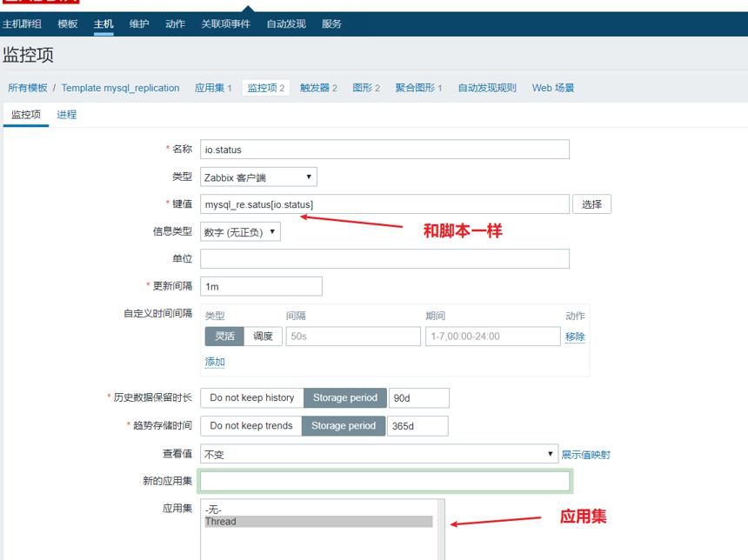Viewport: 748px width, 560px height.
Task: Click the 应用集 listbox scrollbar
Action: click(441, 530)
